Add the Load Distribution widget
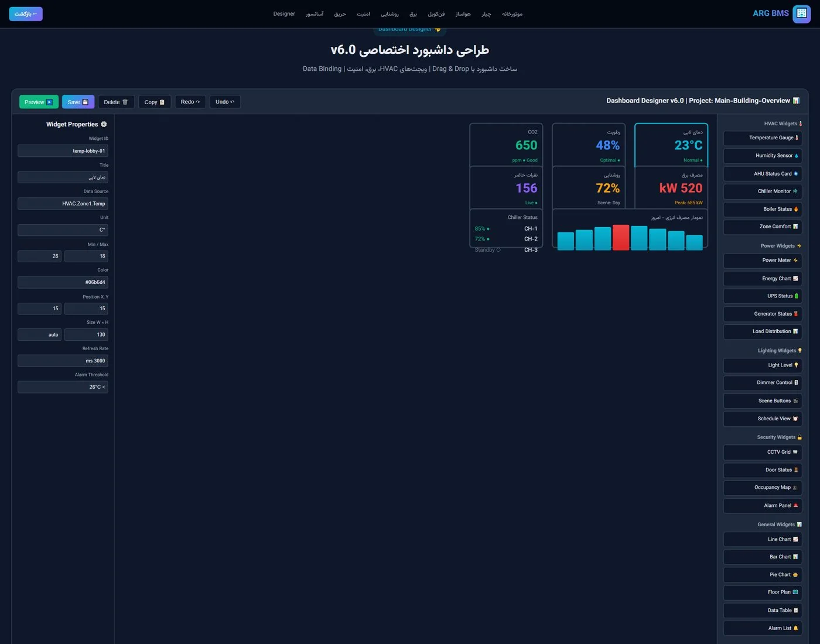 pos(763,331)
